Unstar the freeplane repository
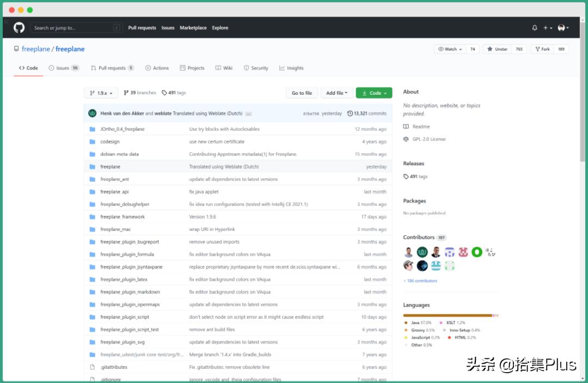Screen dimensions: 588x383 497,49
